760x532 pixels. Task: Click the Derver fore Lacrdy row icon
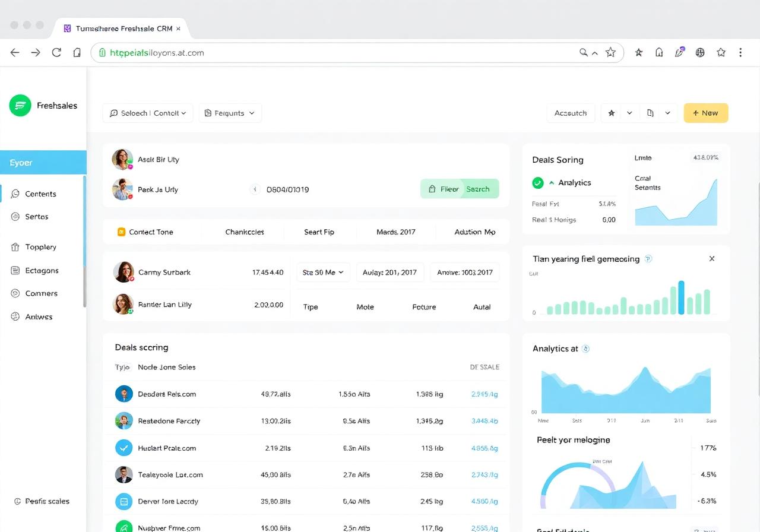123,501
